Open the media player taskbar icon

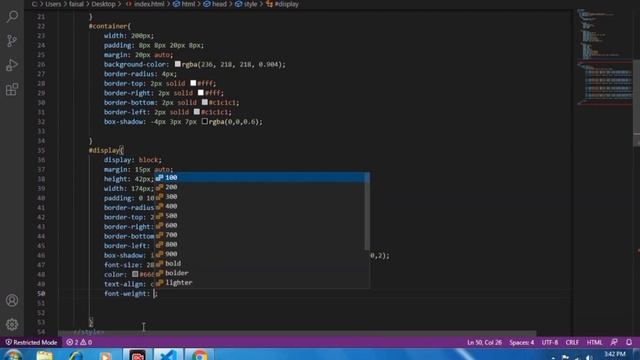pos(106,355)
